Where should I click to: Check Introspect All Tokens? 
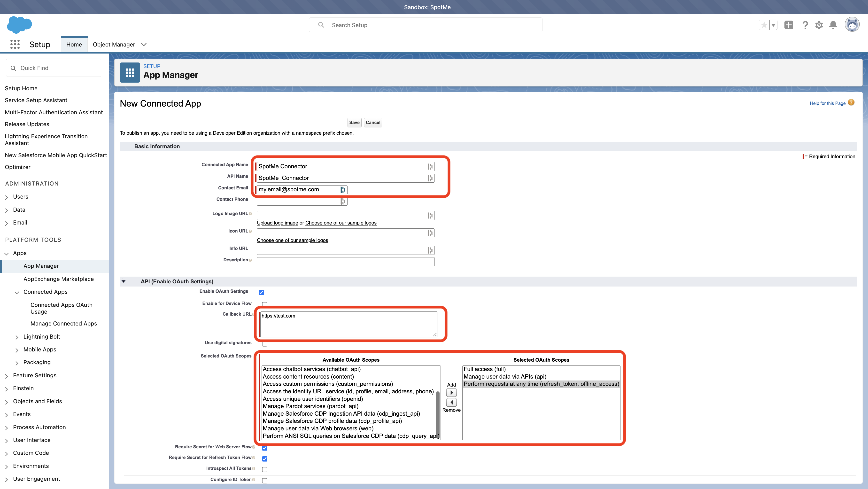[x=264, y=469]
